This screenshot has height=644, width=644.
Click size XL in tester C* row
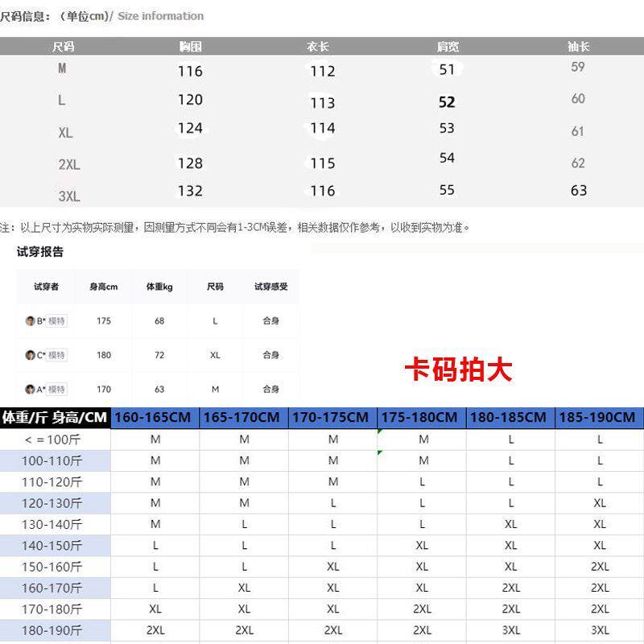215,355
